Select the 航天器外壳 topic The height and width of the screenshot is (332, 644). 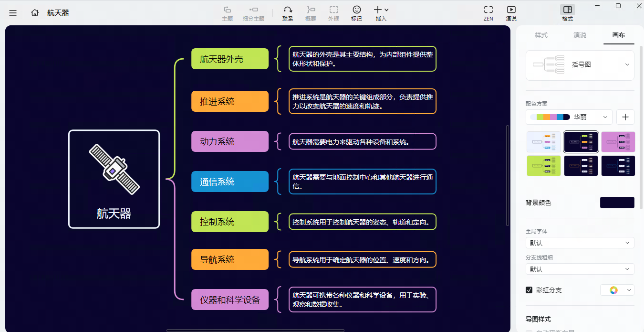point(230,59)
